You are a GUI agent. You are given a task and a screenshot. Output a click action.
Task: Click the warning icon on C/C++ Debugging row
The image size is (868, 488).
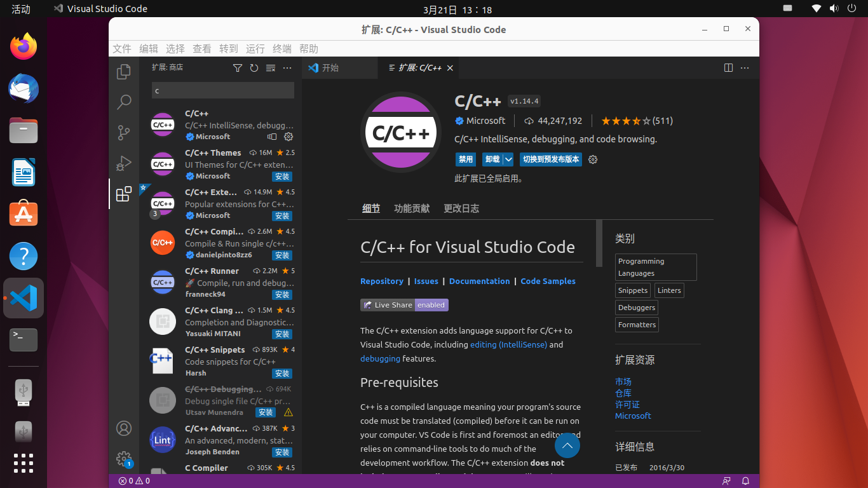click(x=288, y=412)
